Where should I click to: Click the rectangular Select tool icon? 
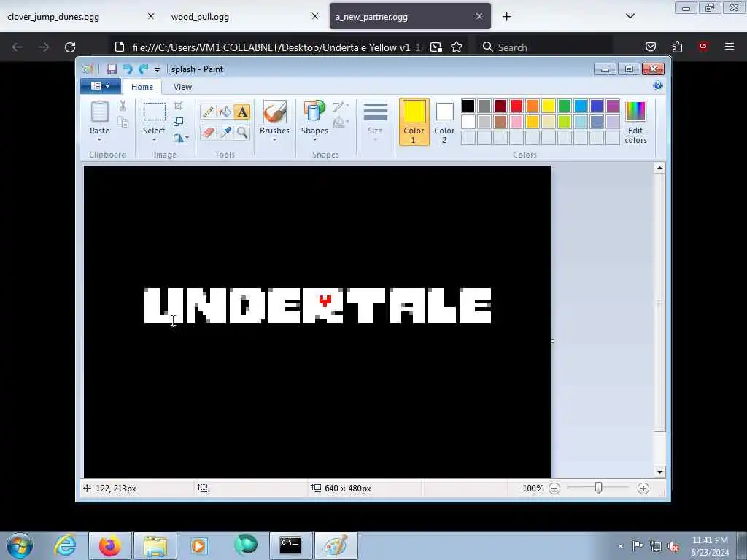[155, 112]
